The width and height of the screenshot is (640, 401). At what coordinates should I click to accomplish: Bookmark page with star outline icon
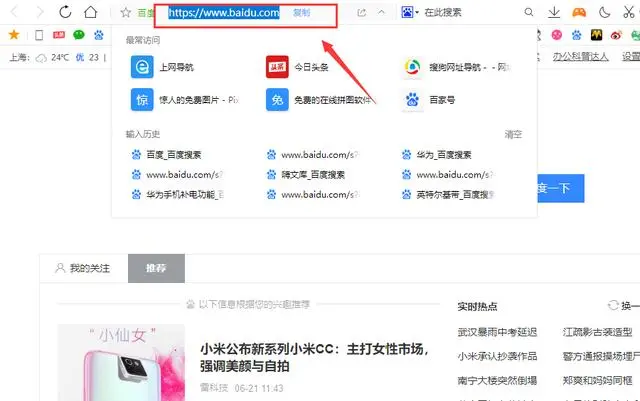point(126,13)
